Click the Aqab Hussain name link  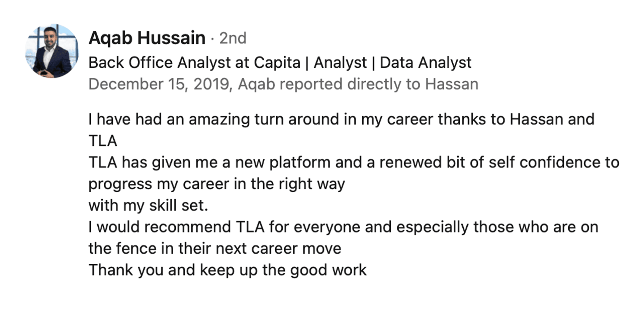coord(147,38)
